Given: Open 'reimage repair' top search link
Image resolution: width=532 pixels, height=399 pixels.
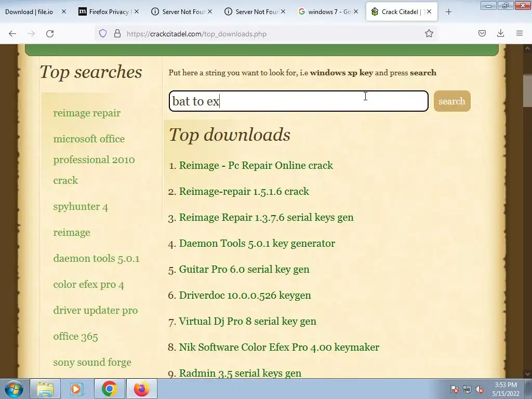Looking at the screenshot, I should (x=87, y=113).
